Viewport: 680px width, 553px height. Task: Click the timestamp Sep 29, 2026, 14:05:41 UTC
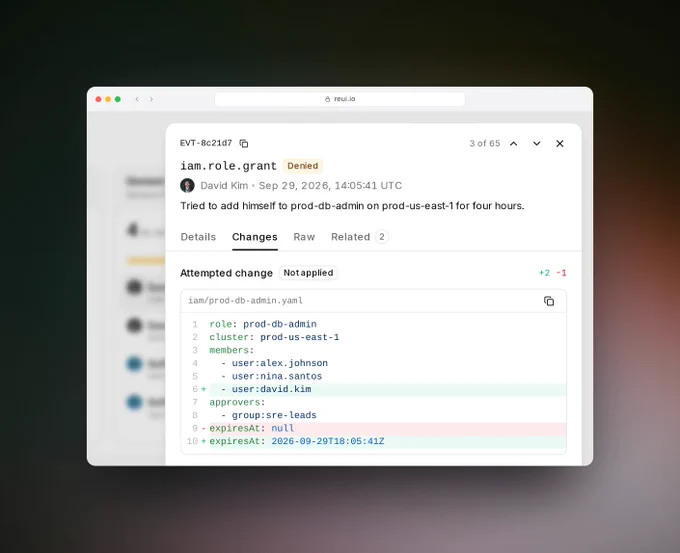pos(330,186)
